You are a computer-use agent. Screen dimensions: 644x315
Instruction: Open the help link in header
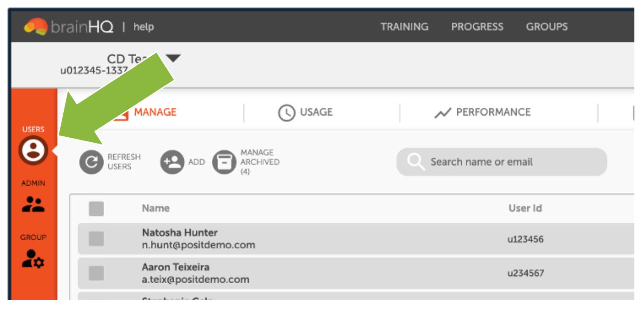[144, 27]
